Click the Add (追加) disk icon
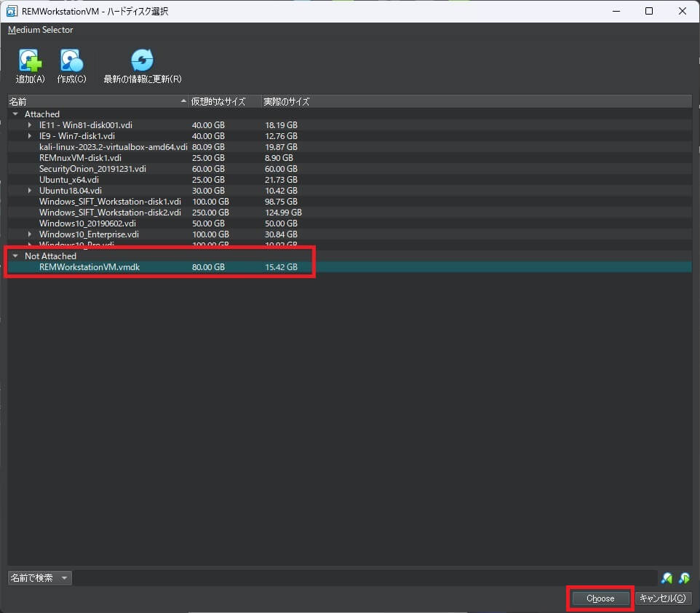 pyautogui.click(x=30, y=60)
